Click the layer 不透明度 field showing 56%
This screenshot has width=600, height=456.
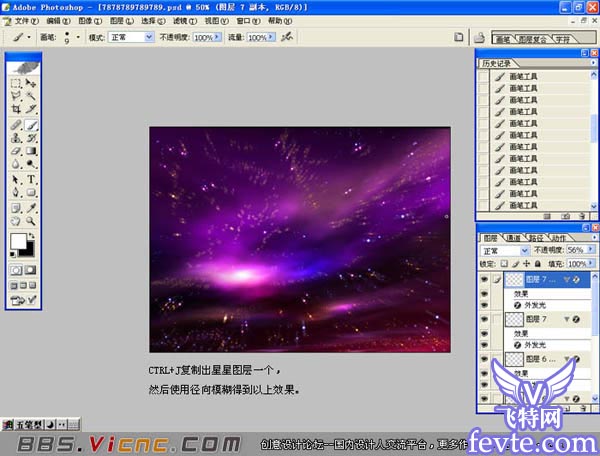[x=575, y=250]
